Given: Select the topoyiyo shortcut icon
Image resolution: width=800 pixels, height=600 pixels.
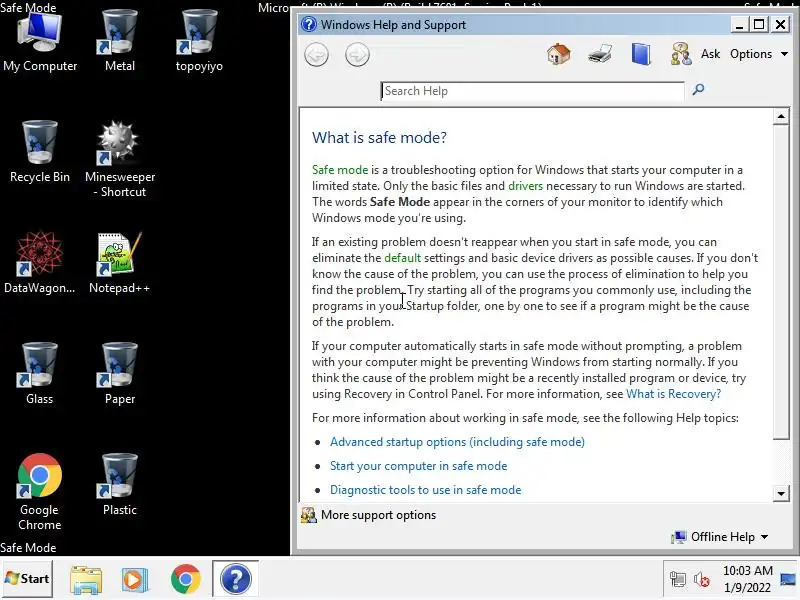Looking at the screenshot, I should pyautogui.click(x=199, y=42).
